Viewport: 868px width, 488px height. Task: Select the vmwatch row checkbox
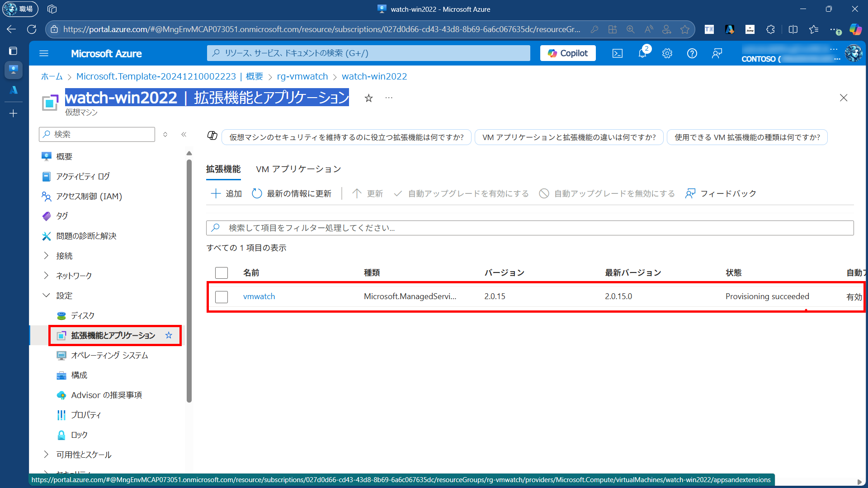pos(222,297)
